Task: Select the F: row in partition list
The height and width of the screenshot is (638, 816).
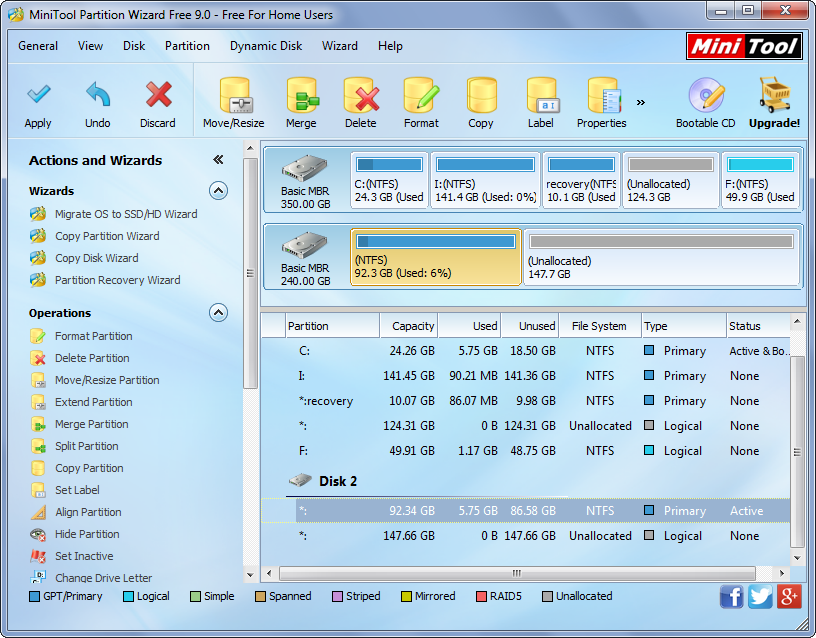Action: (526, 451)
